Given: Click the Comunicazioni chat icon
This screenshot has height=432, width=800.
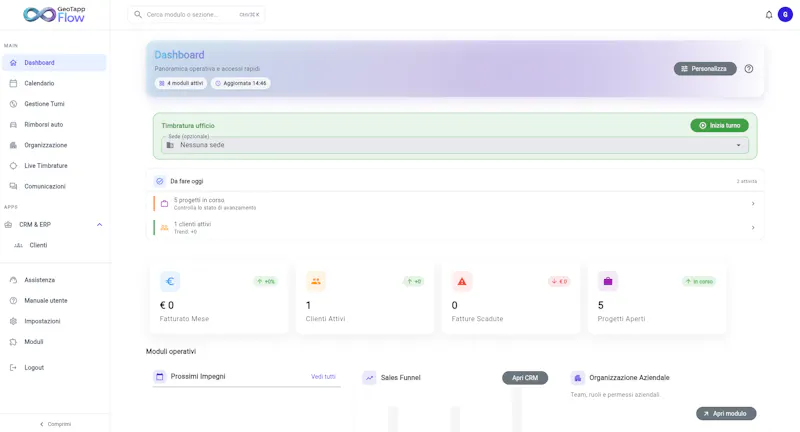Looking at the screenshot, I should coord(13,186).
